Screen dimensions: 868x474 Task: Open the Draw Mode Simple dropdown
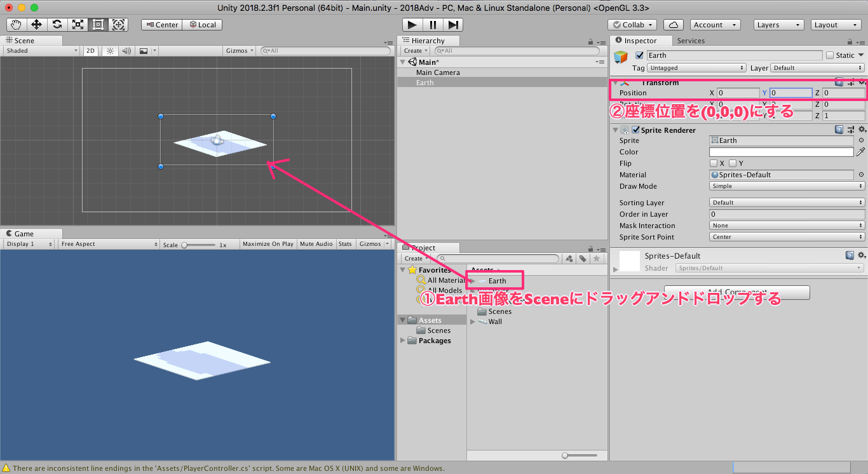(787, 186)
